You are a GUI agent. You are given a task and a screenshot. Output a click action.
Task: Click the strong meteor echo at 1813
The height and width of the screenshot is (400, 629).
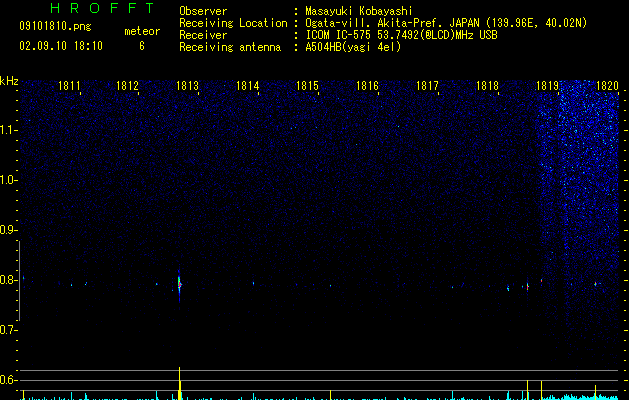pyautogui.click(x=179, y=284)
